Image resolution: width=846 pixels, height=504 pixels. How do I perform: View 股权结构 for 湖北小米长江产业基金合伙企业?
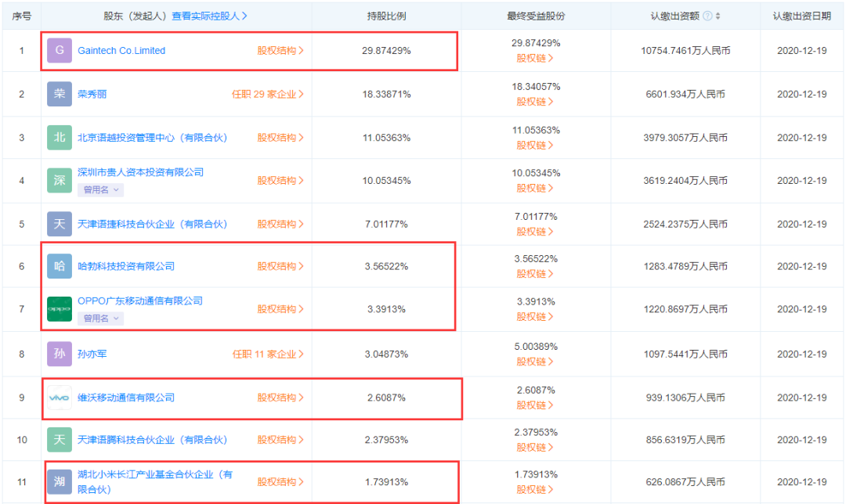280,482
